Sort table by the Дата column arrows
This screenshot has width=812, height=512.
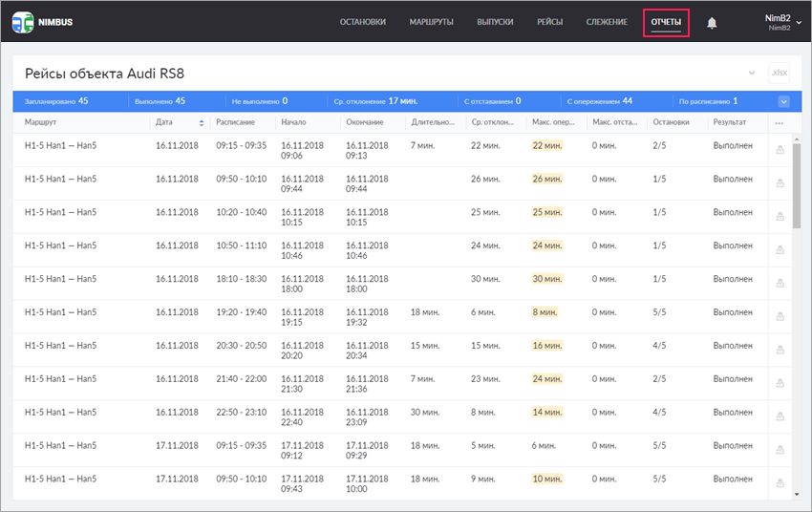point(201,123)
